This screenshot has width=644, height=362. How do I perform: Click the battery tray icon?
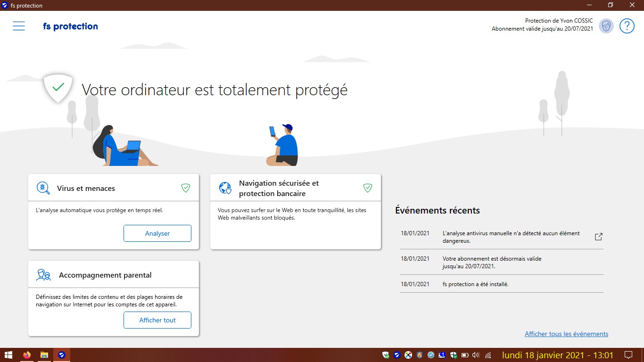pos(465,355)
